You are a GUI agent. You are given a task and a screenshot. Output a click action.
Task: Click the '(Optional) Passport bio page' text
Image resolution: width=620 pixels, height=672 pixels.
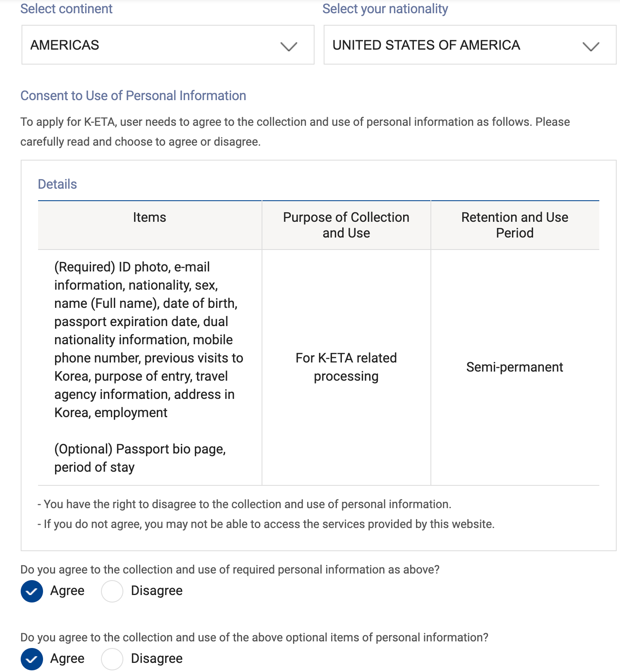(x=140, y=449)
